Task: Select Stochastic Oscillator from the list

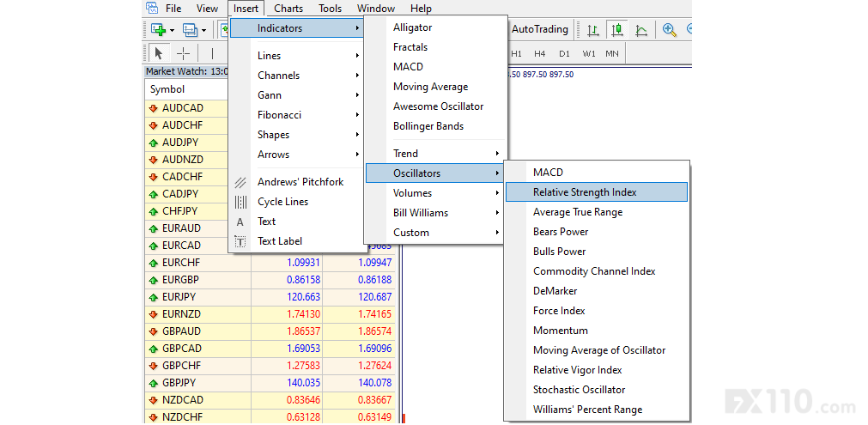Action: click(x=579, y=390)
